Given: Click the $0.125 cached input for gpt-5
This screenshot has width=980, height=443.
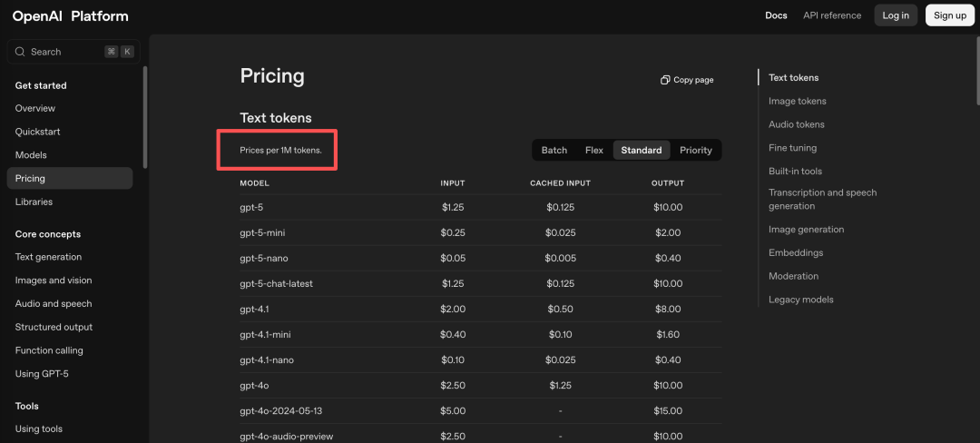Looking at the screenshot, I should click(560, 207).
